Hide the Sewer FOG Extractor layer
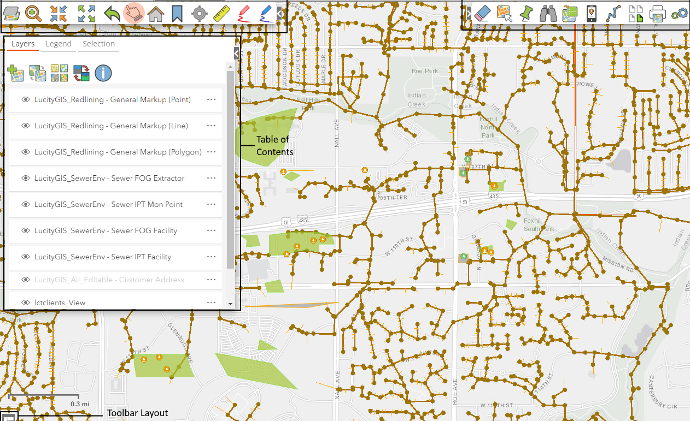The height and width of the screenshot is (421, 690). click(25, 178)
